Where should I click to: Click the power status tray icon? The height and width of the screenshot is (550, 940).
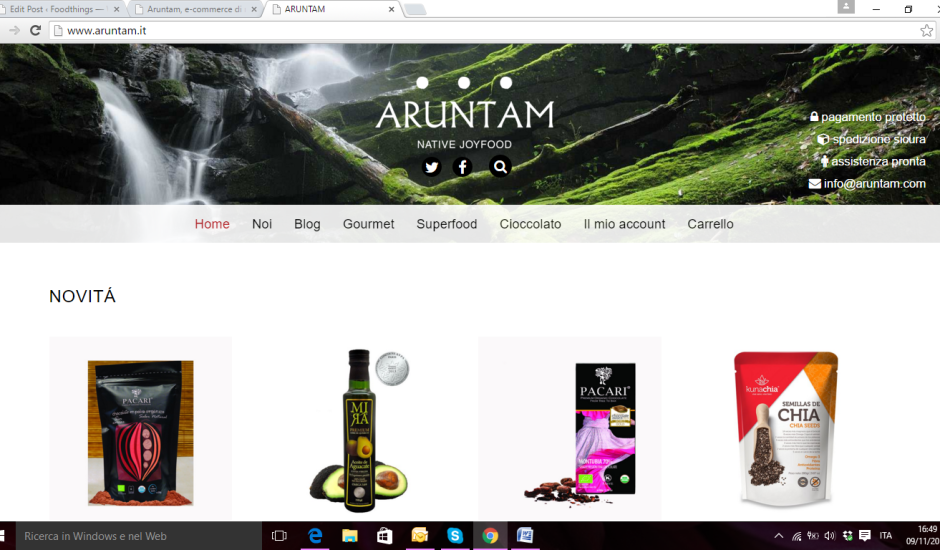tap(813, 536)
